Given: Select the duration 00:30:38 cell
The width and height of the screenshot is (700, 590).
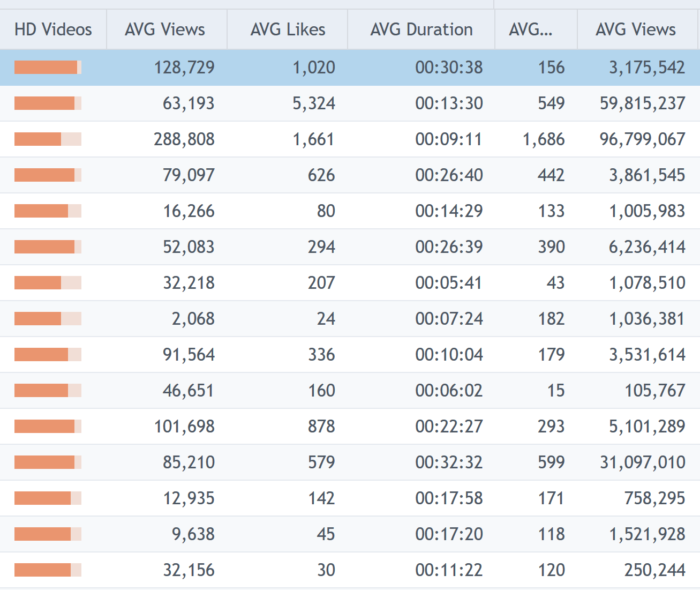Looking at the screenshot, I should (x=449, y=68).
